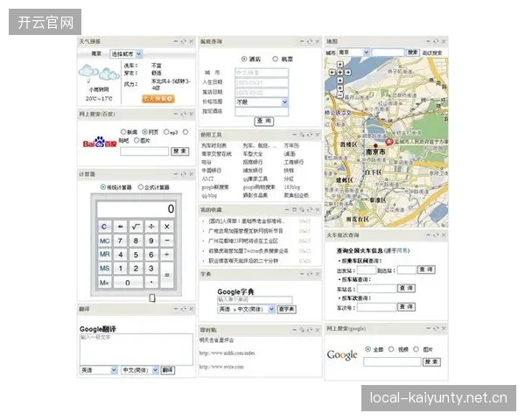Viewport: 525px width, 420px height.
Task: Choose the 传统计算器 radio option
Action: (103, 187)
